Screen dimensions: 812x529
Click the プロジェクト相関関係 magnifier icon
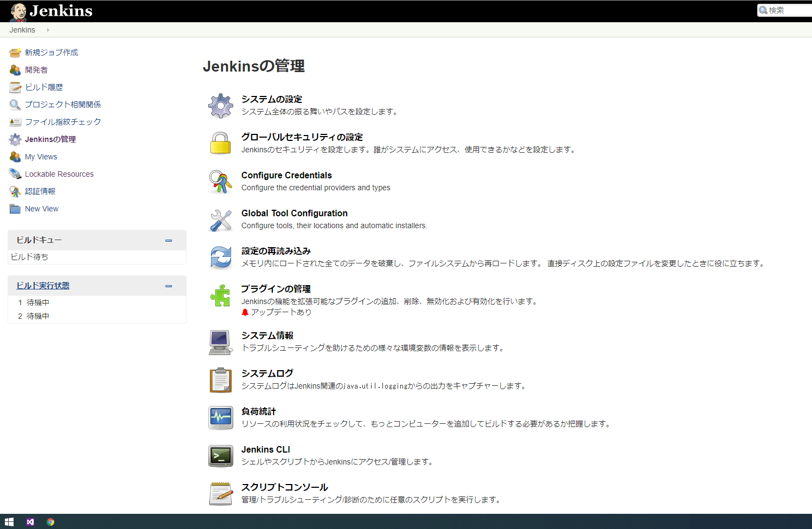click(x=15, y=105)
